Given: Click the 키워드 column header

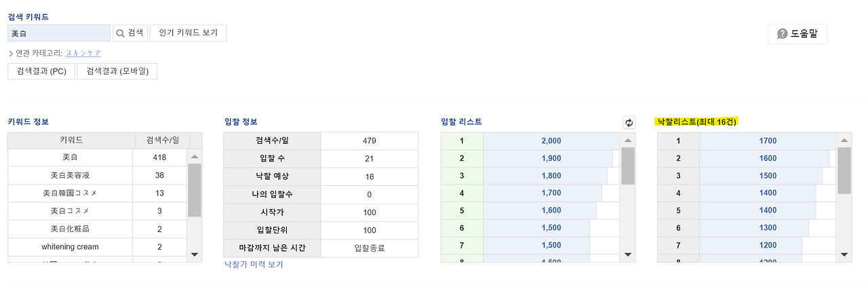Looking at the screenshot, I should [71, 140].
